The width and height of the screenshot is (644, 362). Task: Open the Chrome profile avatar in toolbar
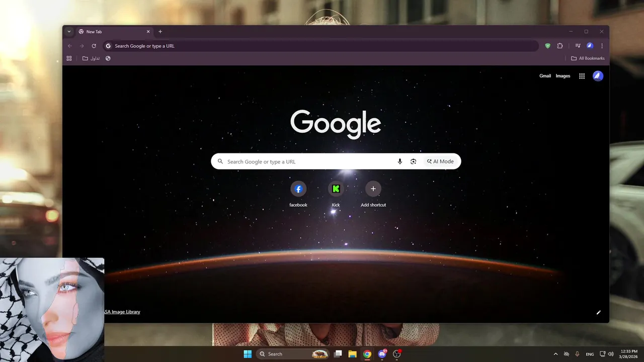pyautogui.click(x=590, y=46)
